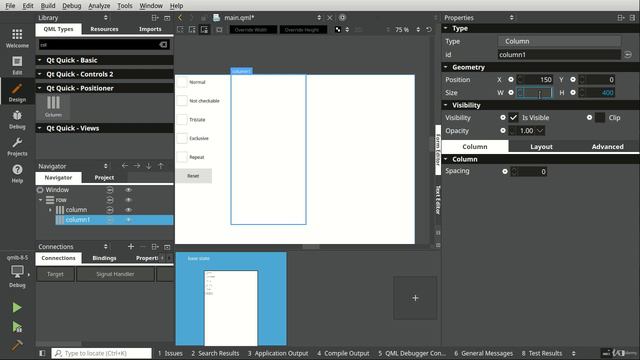Click the Reset button on canvas

coord(193,176)
